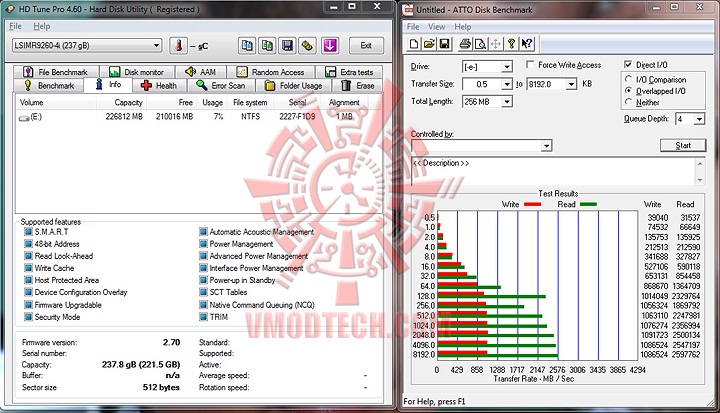Open HD Tune File menu

tap(15, 26)
